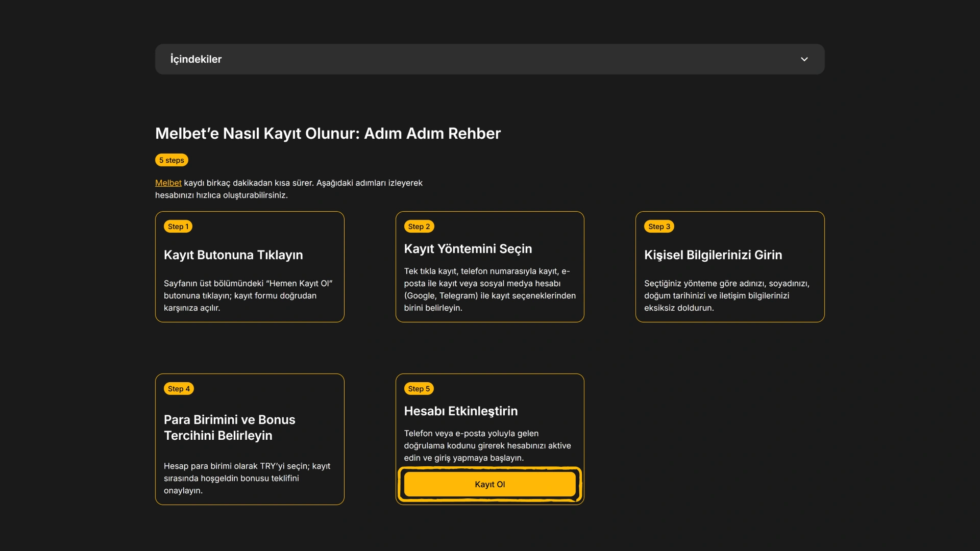Click the Step 1 description about "Hemen Kayıt Ol"
This screenshot has height=551, width=980.
pos(248,295)
